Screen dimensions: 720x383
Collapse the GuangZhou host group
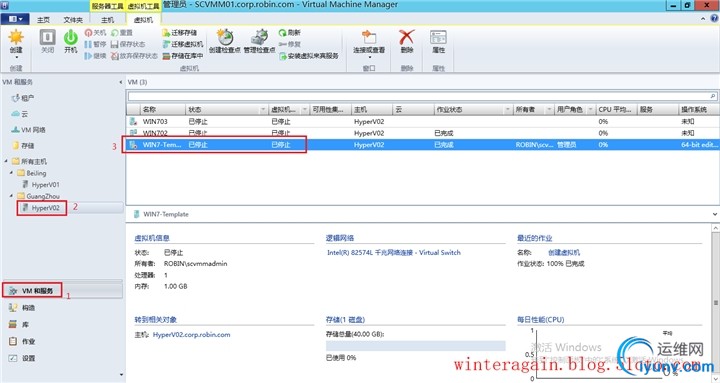(11, 196)
